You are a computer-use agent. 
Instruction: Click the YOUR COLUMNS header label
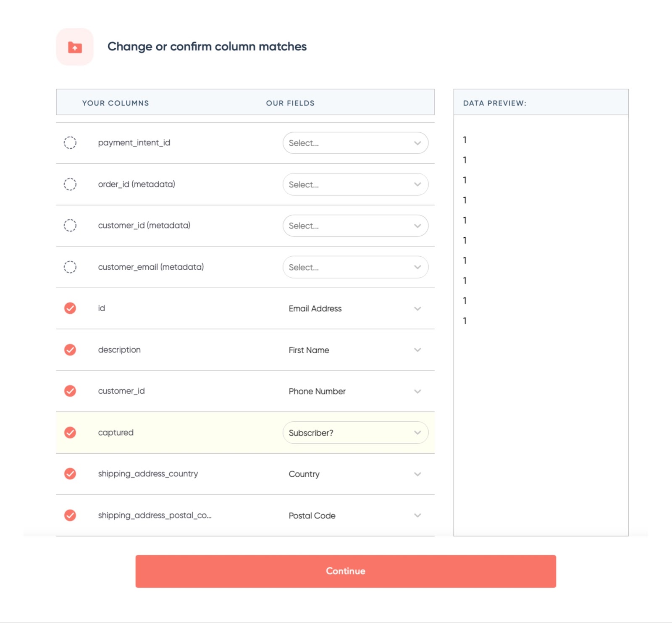tap(115, 103)
